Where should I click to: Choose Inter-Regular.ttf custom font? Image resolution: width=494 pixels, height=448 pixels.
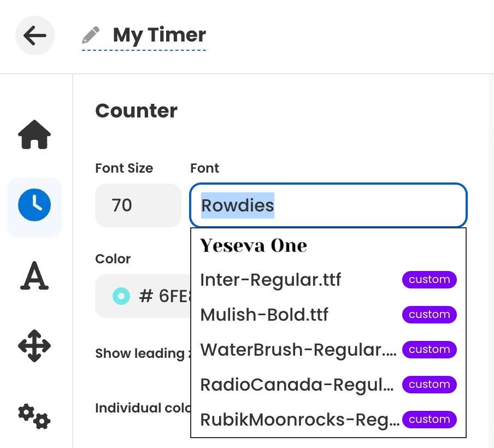[x=270, y=280]
